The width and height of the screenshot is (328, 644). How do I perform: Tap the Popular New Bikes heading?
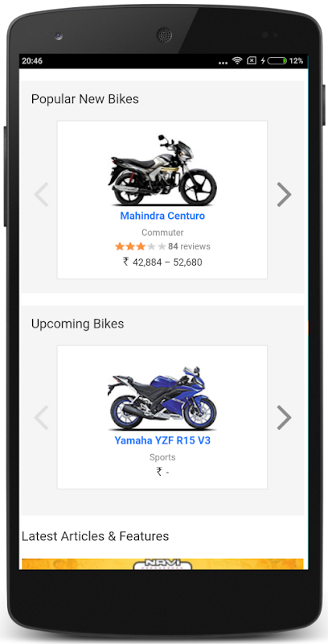(85, 99)
